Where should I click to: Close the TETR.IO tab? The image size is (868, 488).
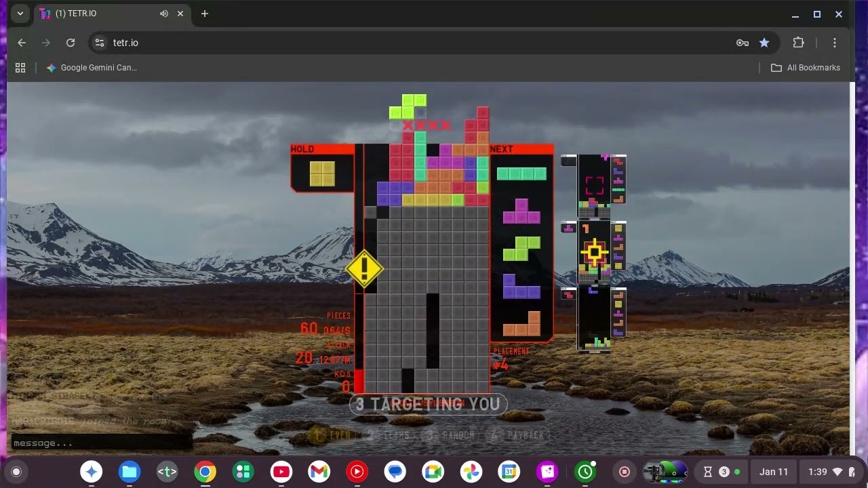181,14
